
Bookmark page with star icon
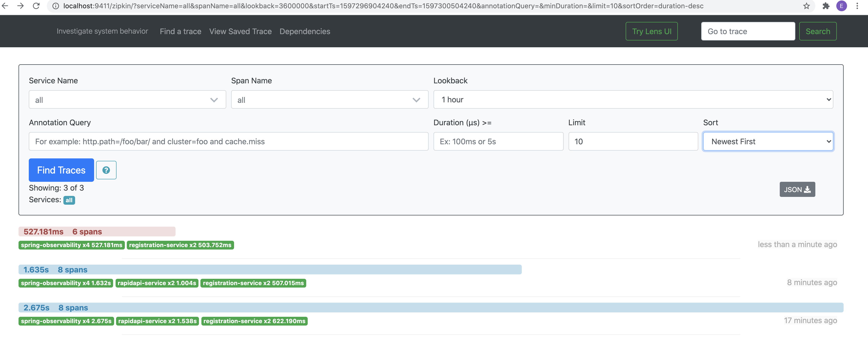806,6
